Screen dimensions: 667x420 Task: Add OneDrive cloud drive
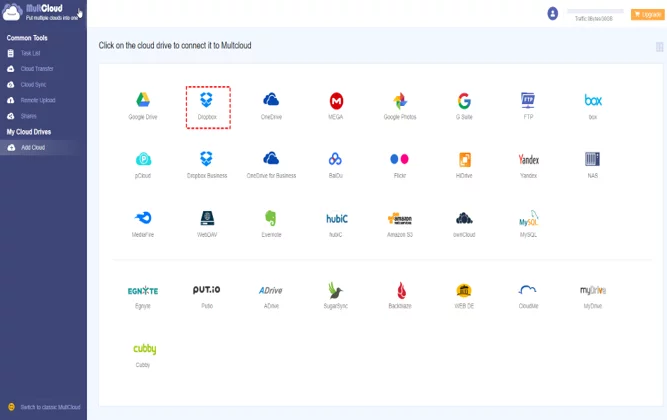point(271,100)
